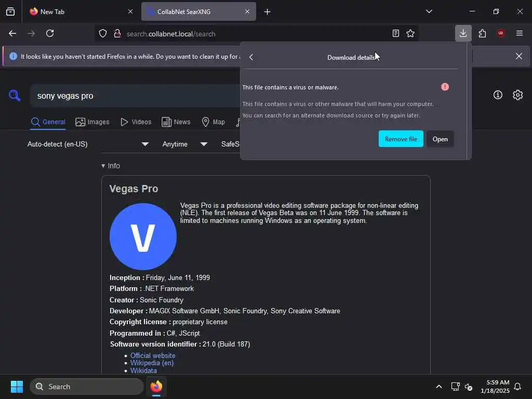The height and width of the screenshot is (399, 532).
Task: Select the Map search category
Action: [213, 122]
